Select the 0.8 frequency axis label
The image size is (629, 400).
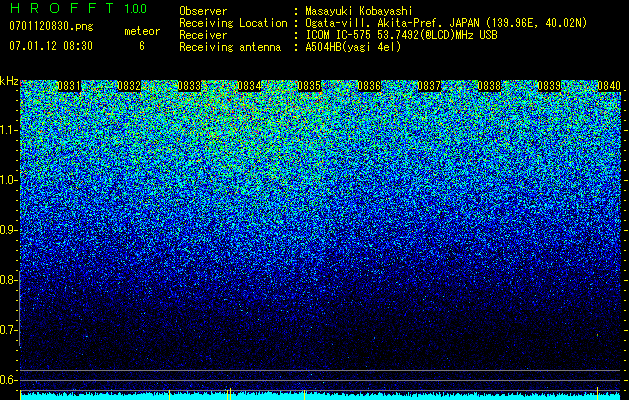click(8, 280)
